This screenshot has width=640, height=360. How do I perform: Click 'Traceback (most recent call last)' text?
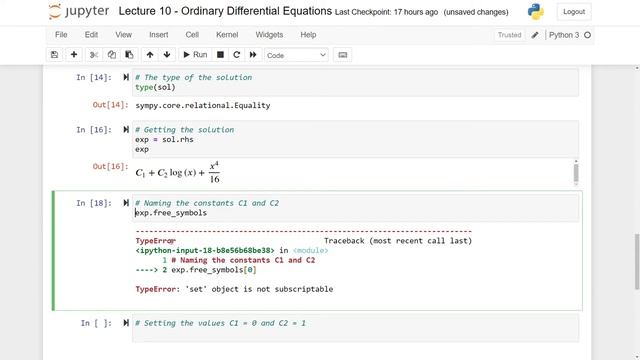[398, 241]
